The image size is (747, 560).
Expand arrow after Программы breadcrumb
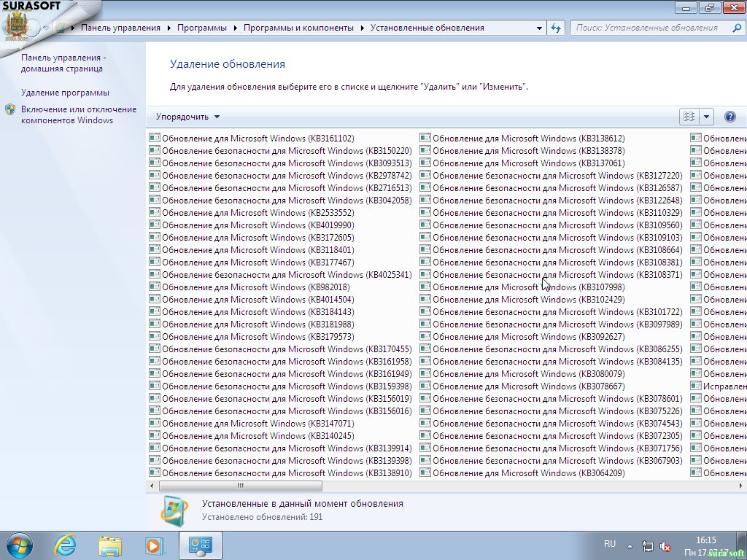(x=235, y=28)
